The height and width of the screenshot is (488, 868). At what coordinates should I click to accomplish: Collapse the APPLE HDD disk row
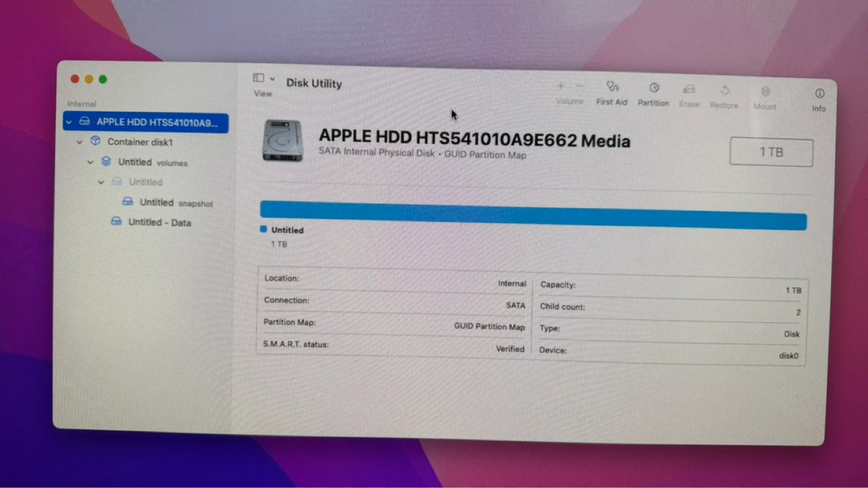69,122
